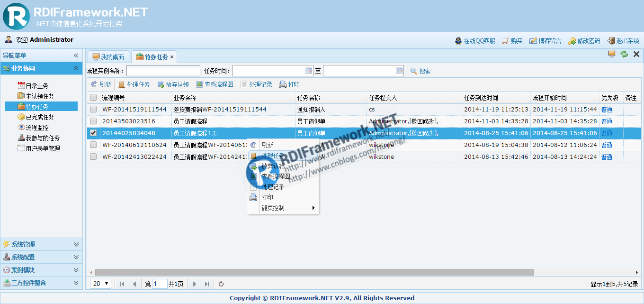
Task: Click the 打印 printer toolbar button
Action: [289, 84]
